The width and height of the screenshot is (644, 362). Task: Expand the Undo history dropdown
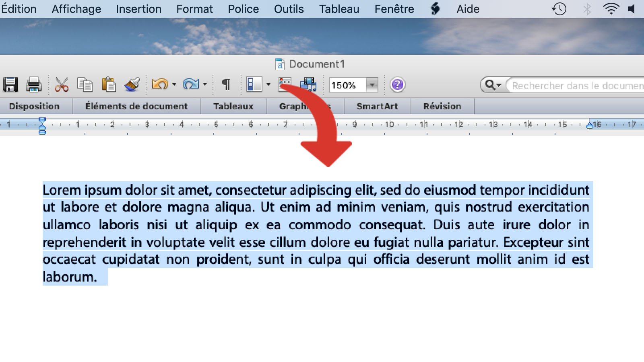point(174,85)
